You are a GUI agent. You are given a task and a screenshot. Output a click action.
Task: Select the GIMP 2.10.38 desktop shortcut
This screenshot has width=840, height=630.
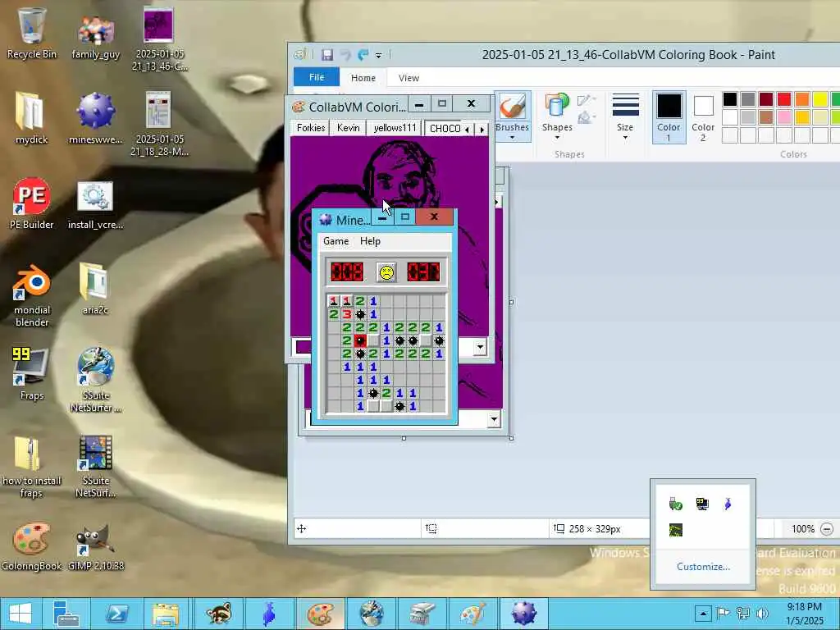coord(96,546)
